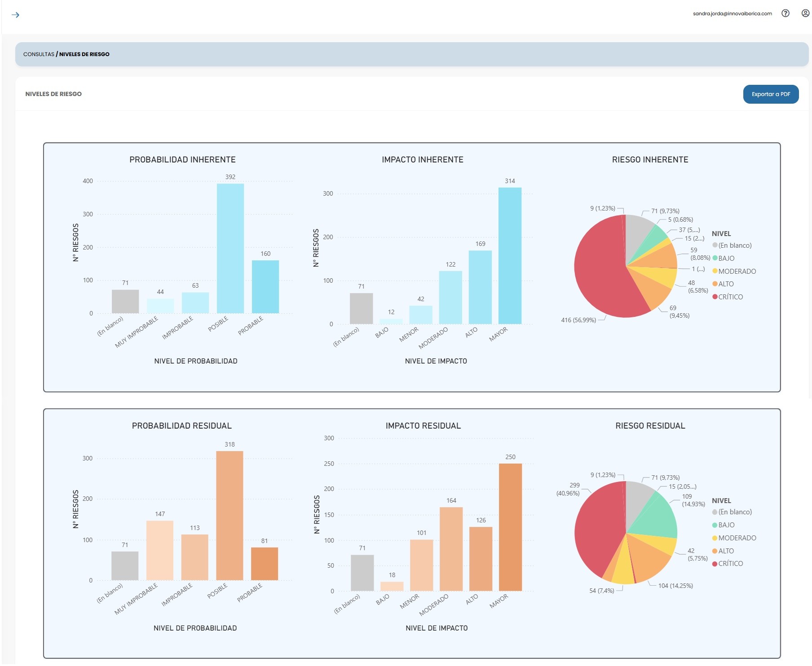Select the 392 POSIBLE bar in Probabilidad Inherente
Image resolution: width=812 pixels, height=666 pixels.
pyautogui.click(x=230, y=248)
